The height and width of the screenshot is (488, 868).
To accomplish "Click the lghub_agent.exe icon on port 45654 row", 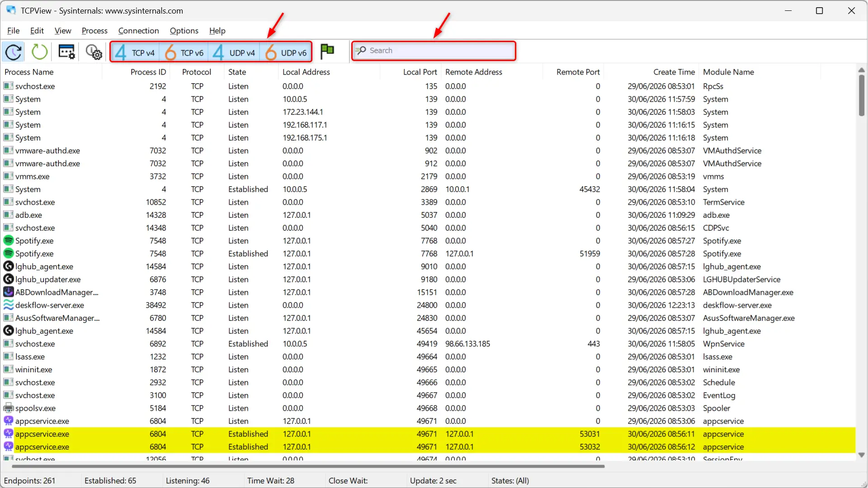I will (8, 330).
